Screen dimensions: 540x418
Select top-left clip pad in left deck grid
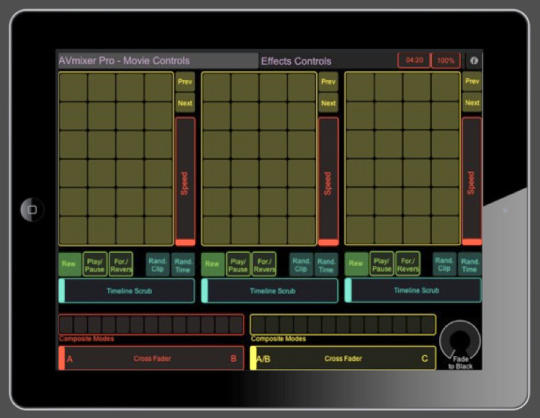point(73,87)
